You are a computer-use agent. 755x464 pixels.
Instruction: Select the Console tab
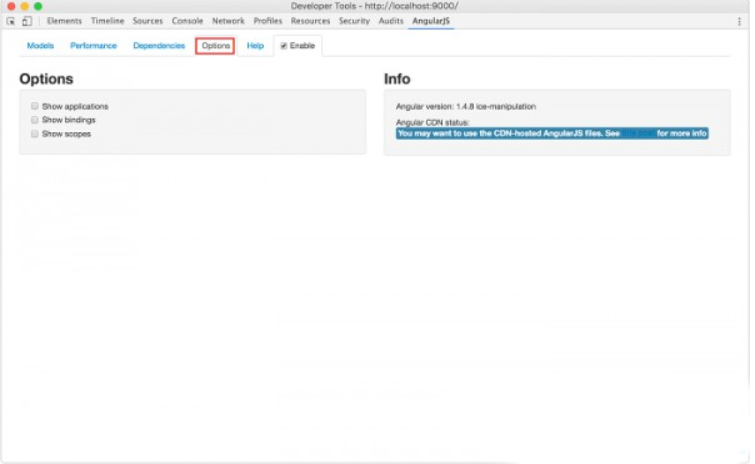coord(187,21)
